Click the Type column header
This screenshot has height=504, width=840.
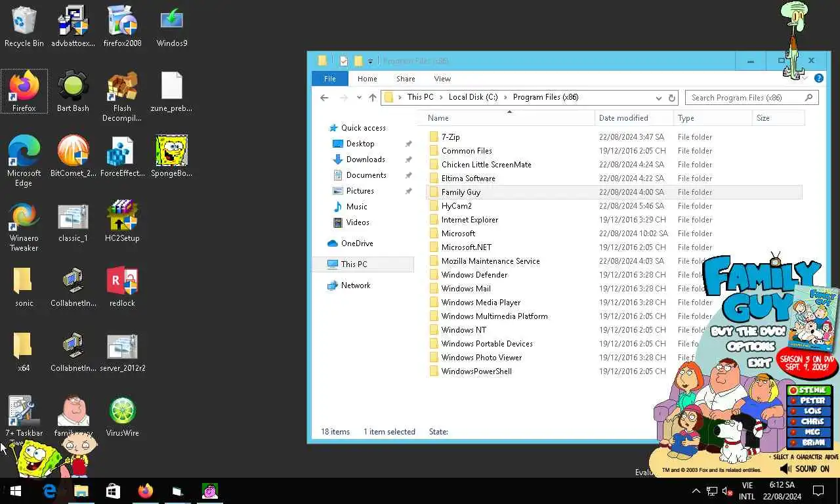713,118
